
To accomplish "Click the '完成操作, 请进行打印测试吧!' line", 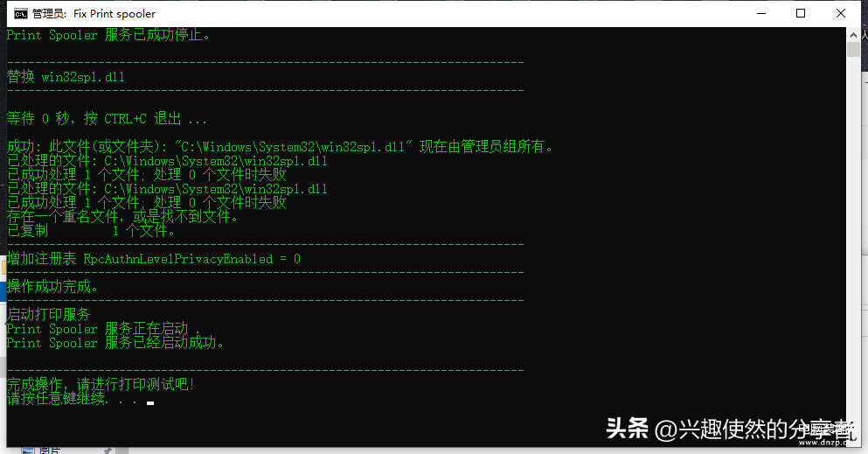I will 101,384.
